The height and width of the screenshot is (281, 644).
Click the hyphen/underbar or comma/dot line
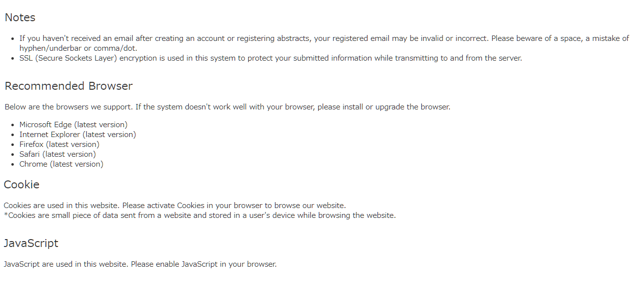coord(78,48)
